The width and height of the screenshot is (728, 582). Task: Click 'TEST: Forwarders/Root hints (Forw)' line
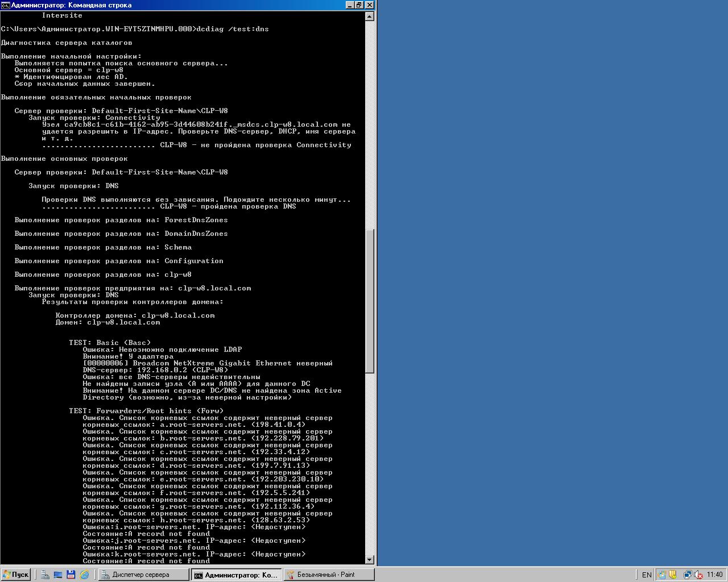(146, 411)
